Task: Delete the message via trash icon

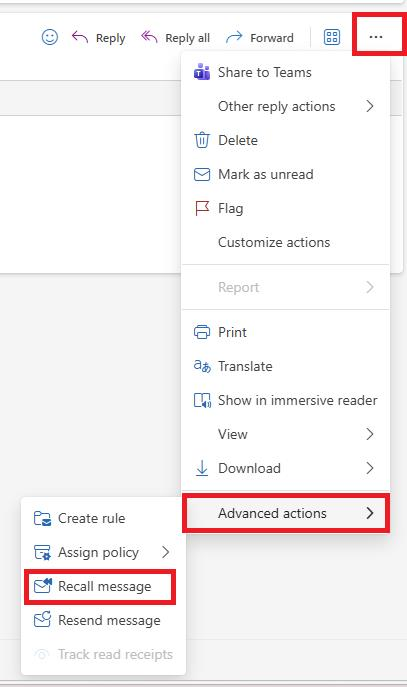Action: pos(285,140)
